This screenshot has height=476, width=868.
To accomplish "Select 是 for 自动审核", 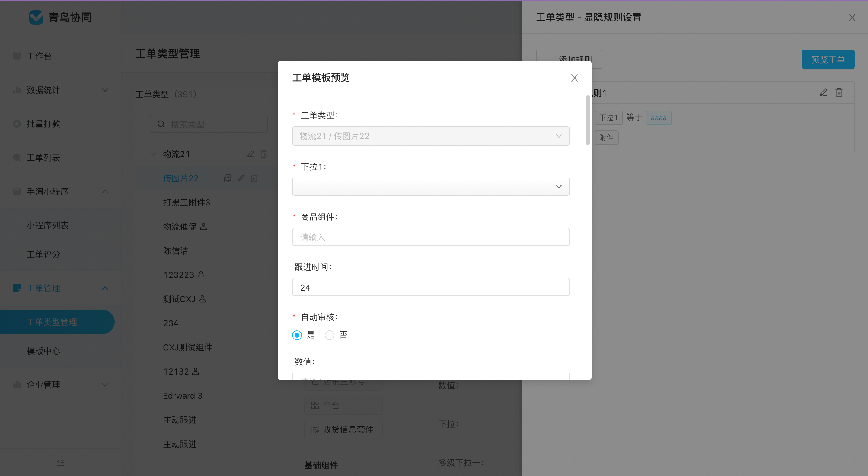I will 297,335.
